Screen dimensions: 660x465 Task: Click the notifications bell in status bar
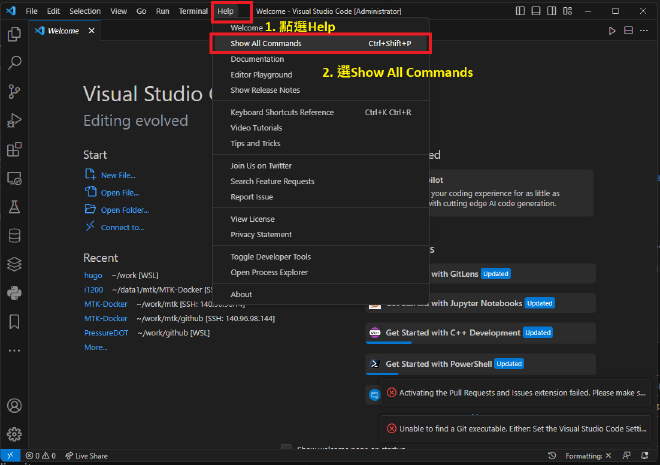coord(644,456)
